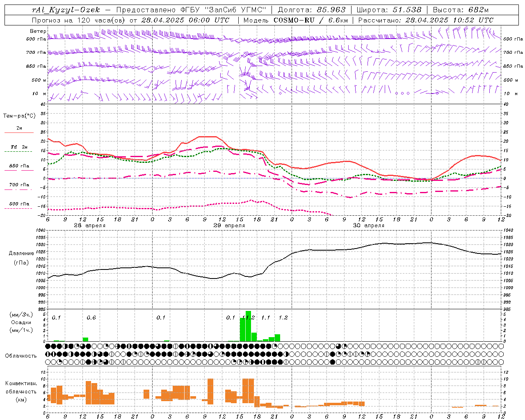Click the 'Td 2м' dew point legend entry

click(19, 147)
